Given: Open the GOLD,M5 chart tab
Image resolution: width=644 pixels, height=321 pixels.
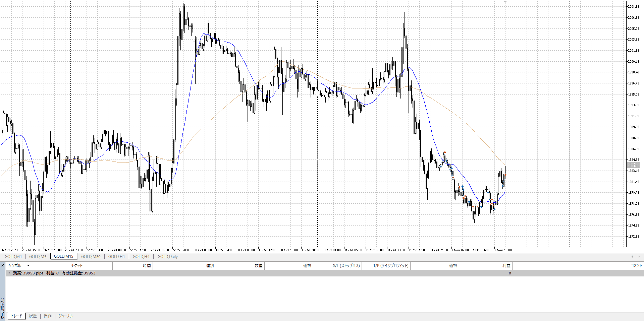Looking at the screenshot, I should (x=38, y=257).
